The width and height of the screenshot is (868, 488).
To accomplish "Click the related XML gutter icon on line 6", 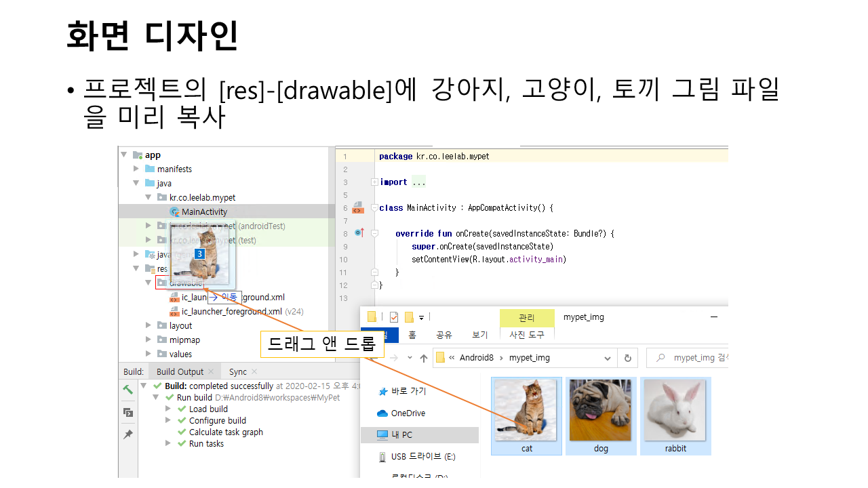I will click(358, 207).
